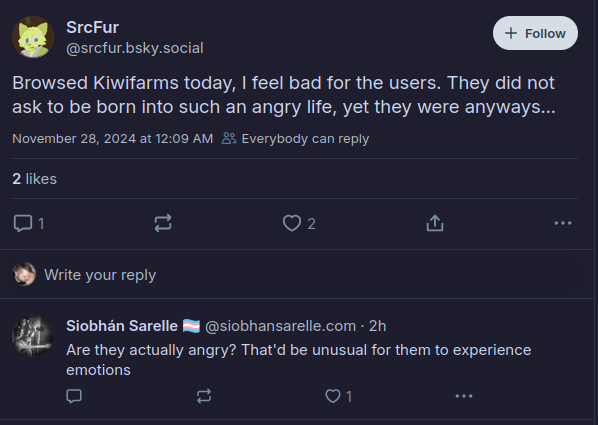The width and height of the screenshot is (598, 425).
Task: Follow the SrcFur account
Action: pos(535,33)
